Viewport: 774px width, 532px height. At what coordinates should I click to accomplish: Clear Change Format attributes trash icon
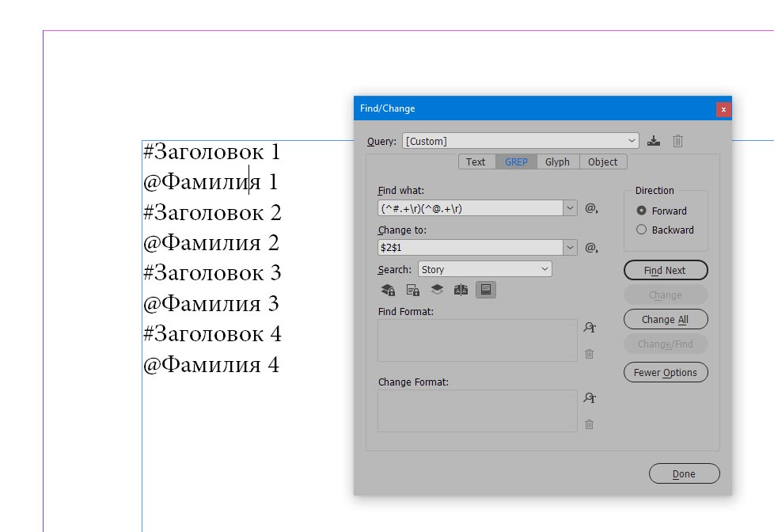click(590, 424)
